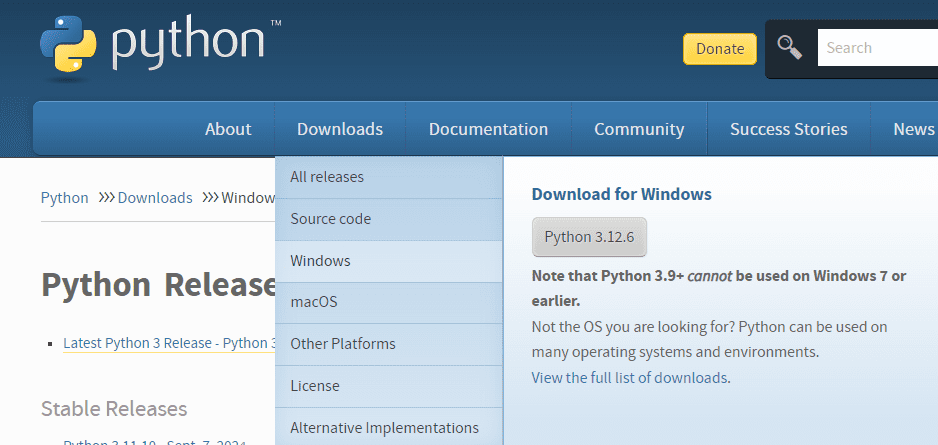The height and width of the screenshot is (445, 938).
Task: Click the Stable Releases heading
Action: (114, 409)
